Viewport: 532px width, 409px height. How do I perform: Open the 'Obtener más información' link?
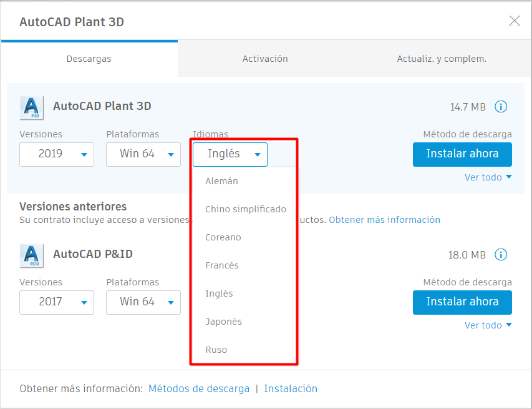(x=384, y=219)
